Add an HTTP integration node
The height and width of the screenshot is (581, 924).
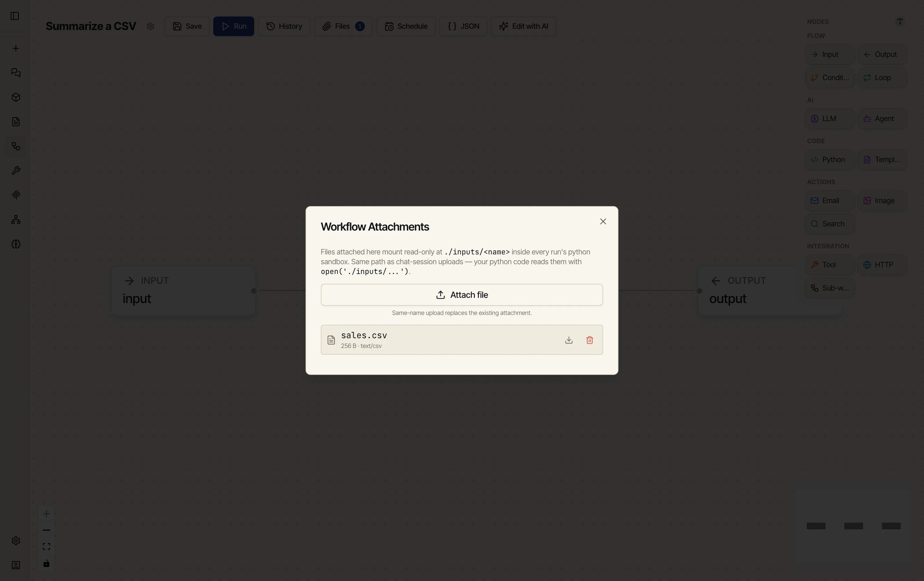(882, 265)
